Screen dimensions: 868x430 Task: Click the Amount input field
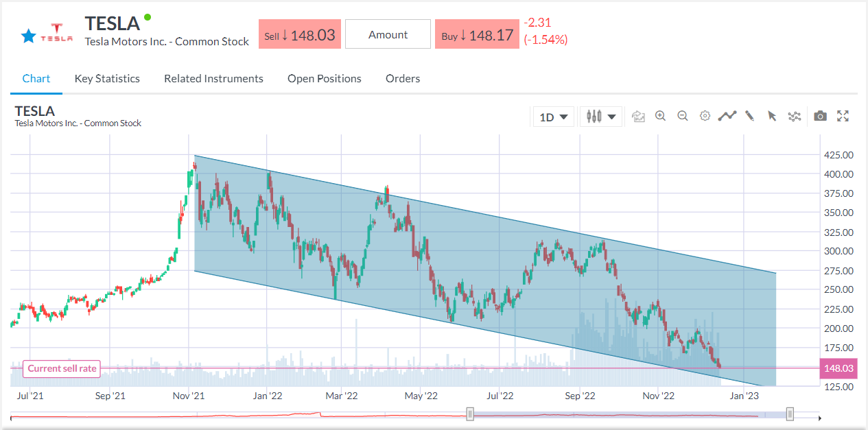click(x=388, y=34)
